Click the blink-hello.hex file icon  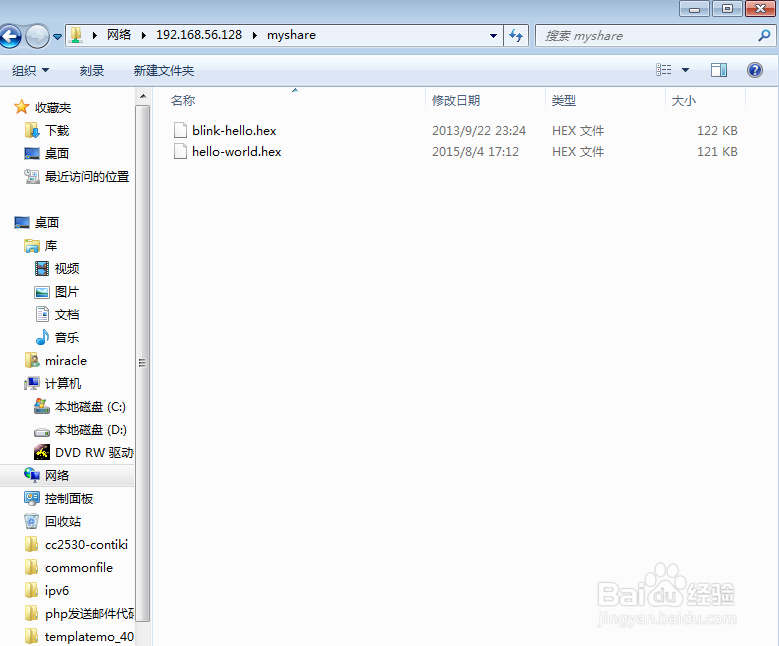180,130
